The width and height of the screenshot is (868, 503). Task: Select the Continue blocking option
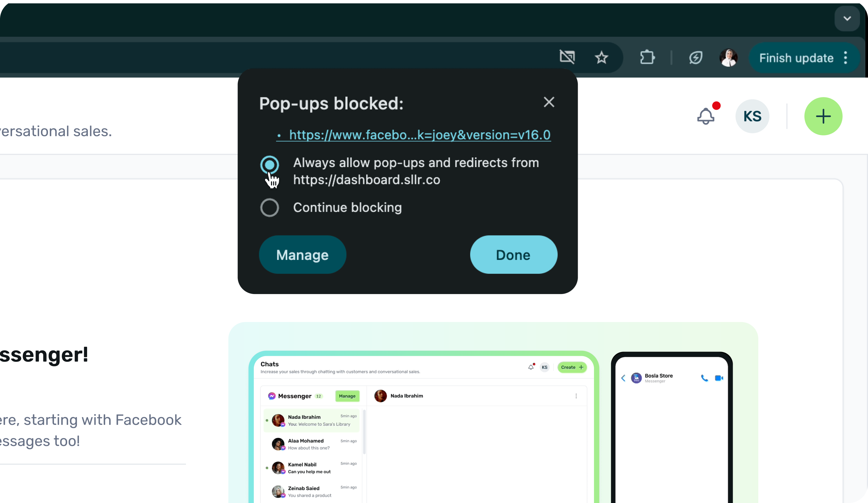point(269,207)
